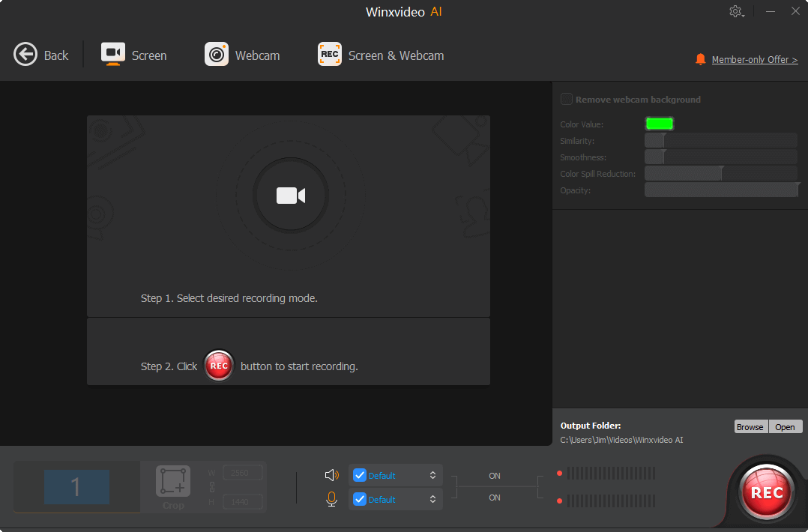
Task: Uncheck the speaker audio Default checkbox
Action: pos(360,475)
